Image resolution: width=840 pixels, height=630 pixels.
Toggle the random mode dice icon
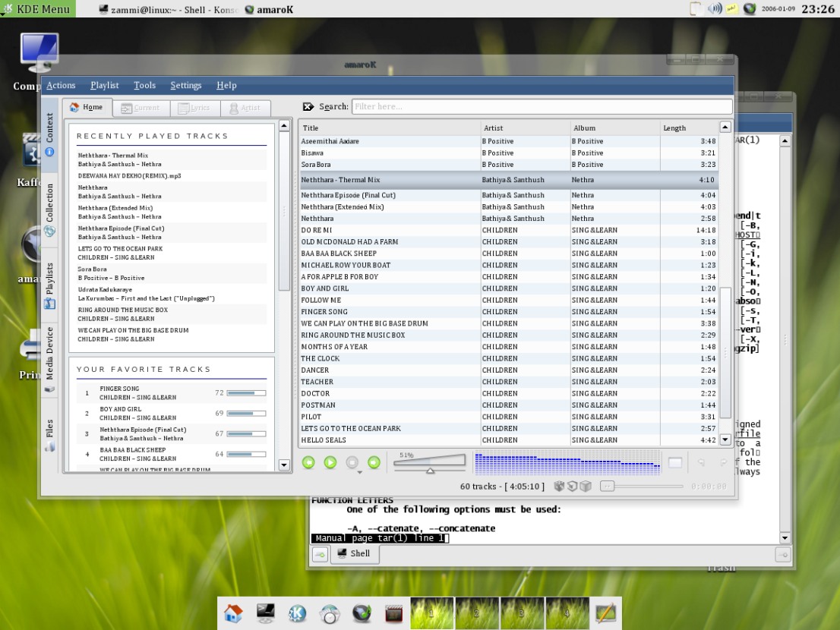pyautogui.click(x=559, y=486)
